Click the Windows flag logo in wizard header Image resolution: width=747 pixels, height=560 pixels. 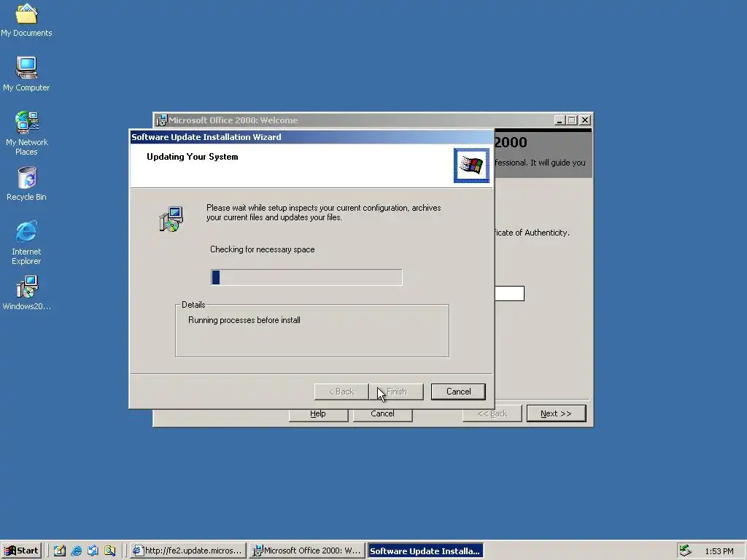471,166
